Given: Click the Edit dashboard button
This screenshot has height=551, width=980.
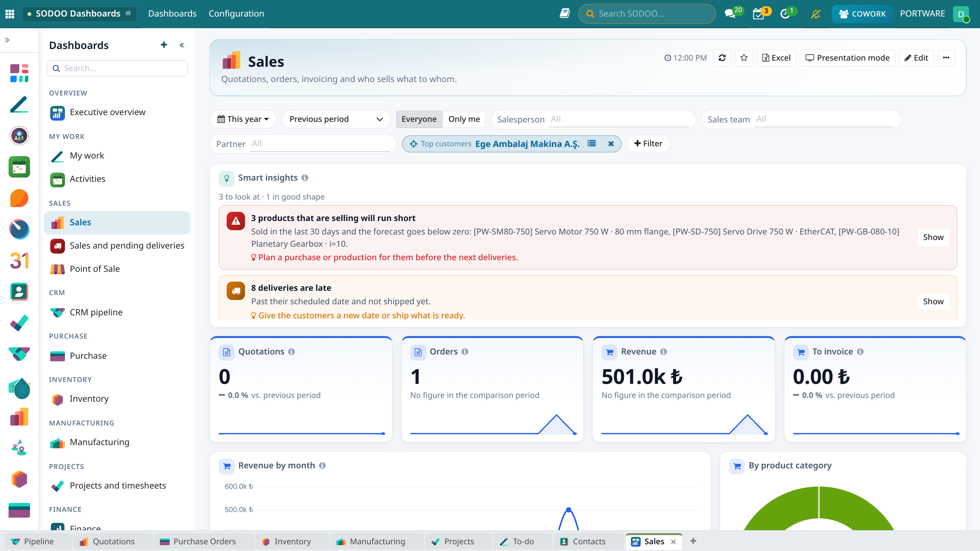Looking at the screenshot, I should tap(916, 58).
